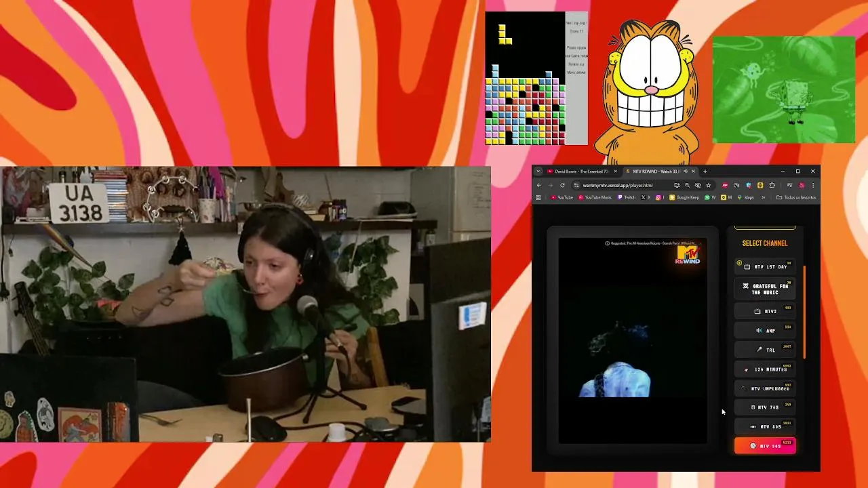The height and width of the screenshot is (488, 868).
Task: Select the highlighted MTV 90s channel
Action: [x=765, y=446]
